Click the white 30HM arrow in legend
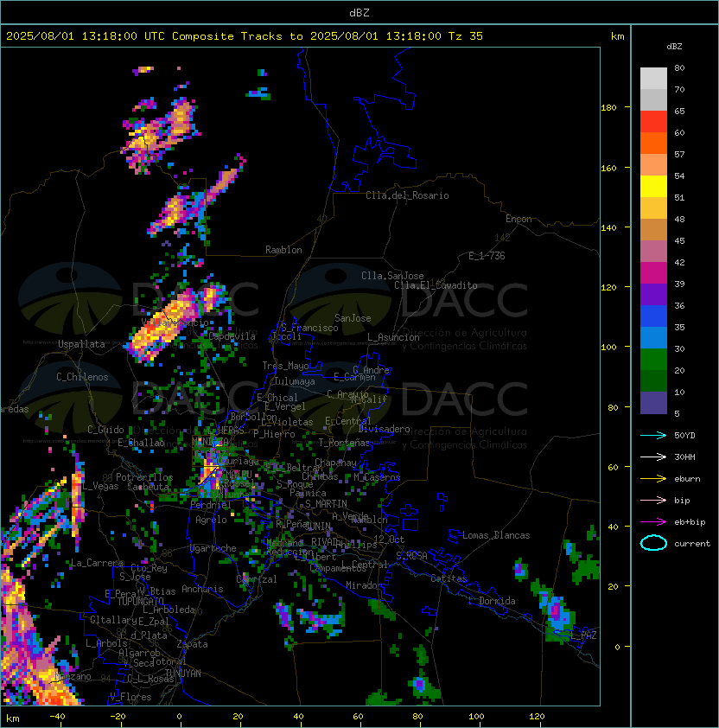 [653, 457]
